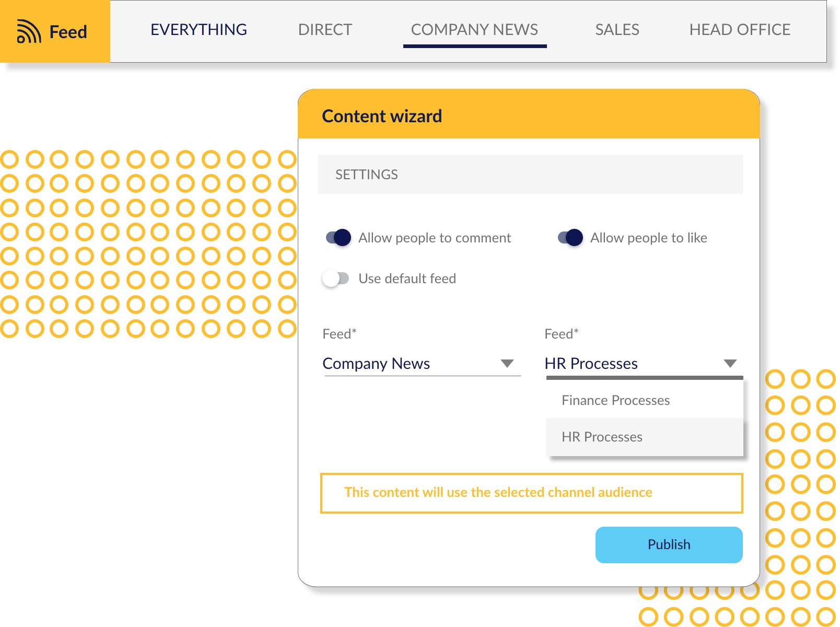Click the Company News dropdown arrow icon

507,364
